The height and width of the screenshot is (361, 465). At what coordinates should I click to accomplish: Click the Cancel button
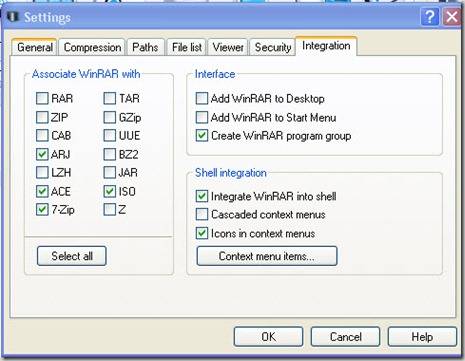pos(345,337)
